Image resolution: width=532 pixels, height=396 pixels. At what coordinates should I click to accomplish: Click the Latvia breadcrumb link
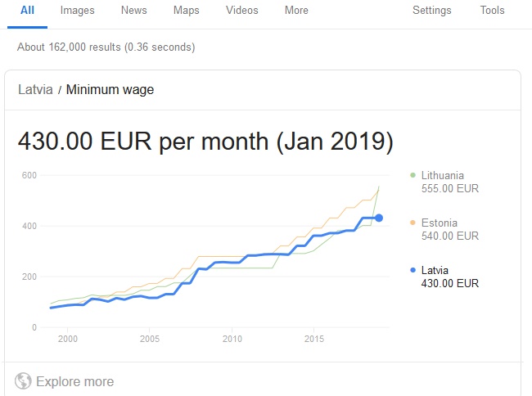pyautogui.click(x=35, y=89)
